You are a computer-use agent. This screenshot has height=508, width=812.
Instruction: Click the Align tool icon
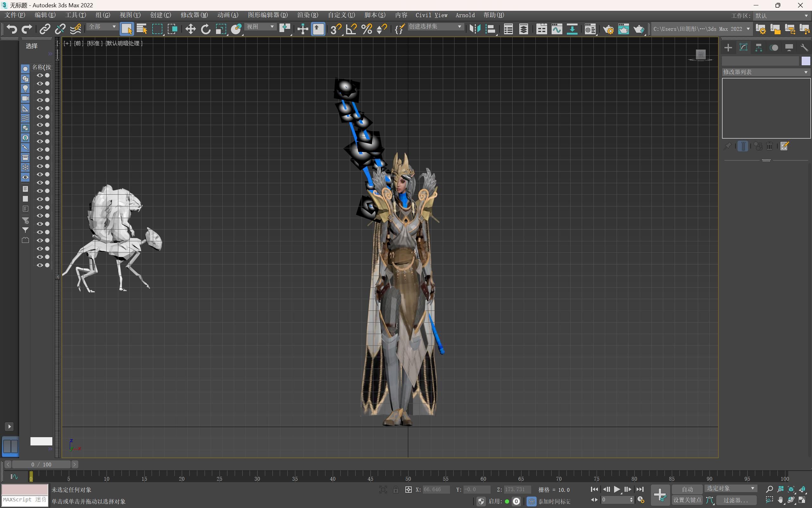click(490, 29)
